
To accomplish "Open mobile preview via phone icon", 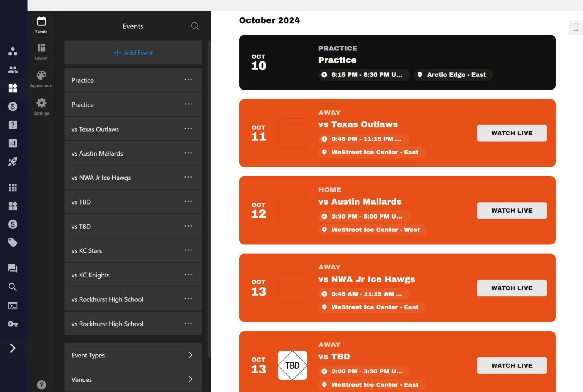I will tap(575, 27).
